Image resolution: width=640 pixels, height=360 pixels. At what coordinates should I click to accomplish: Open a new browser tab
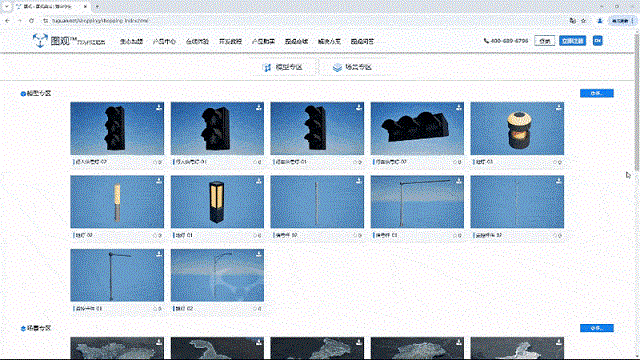click(97, 7)
